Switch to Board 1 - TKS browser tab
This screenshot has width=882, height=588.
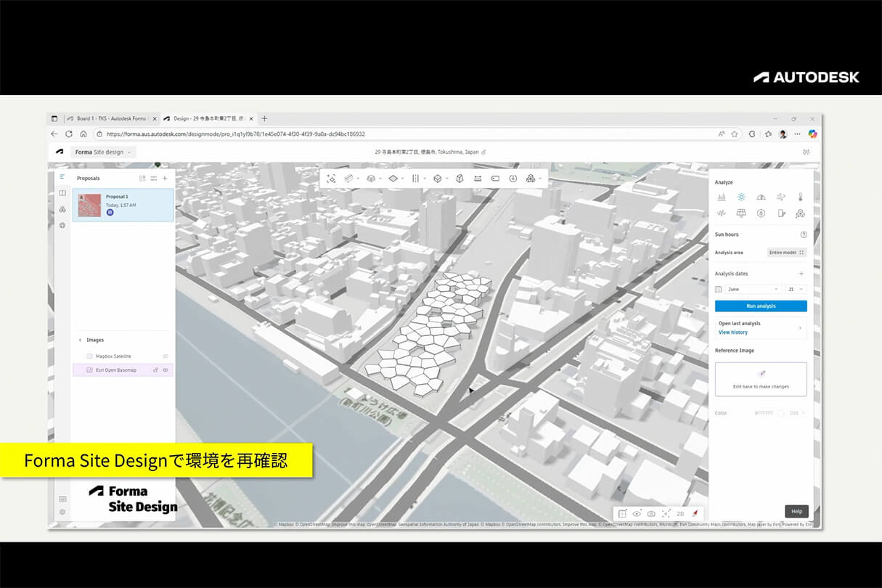tap(111, 118)
